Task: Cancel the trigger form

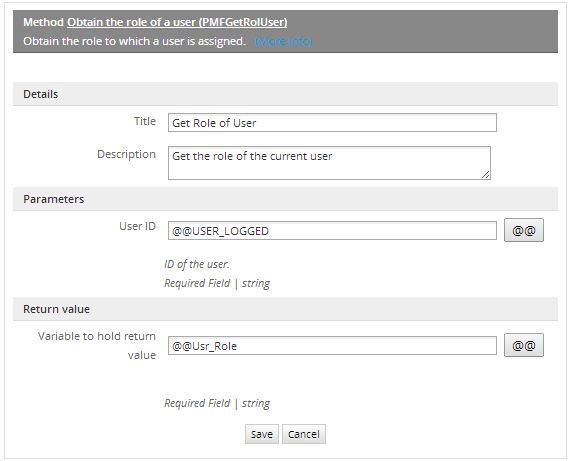Action: pyautogui.click(x=304, y=434)
